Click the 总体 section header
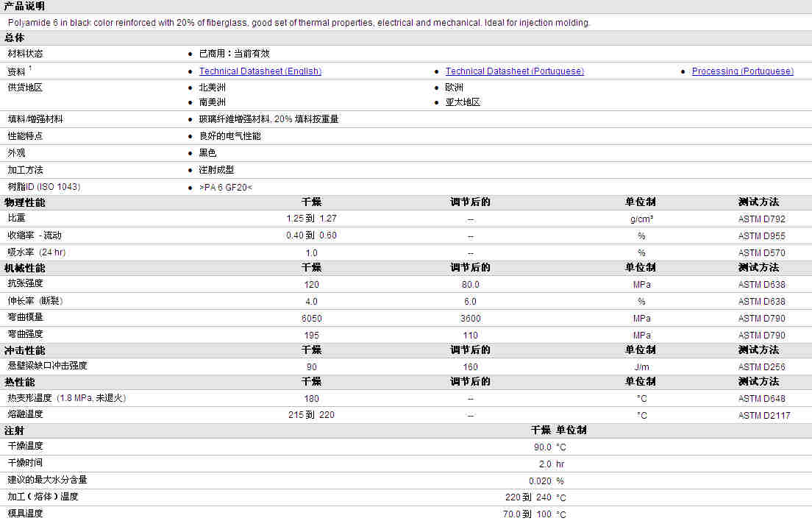The height and width of the screenshot is (521, 812). (14, 38)
